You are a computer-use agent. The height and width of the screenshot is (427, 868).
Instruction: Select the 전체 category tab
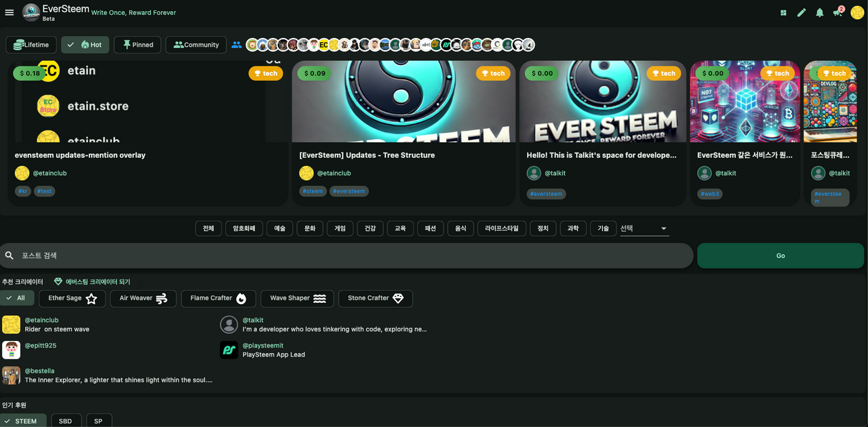208,228
